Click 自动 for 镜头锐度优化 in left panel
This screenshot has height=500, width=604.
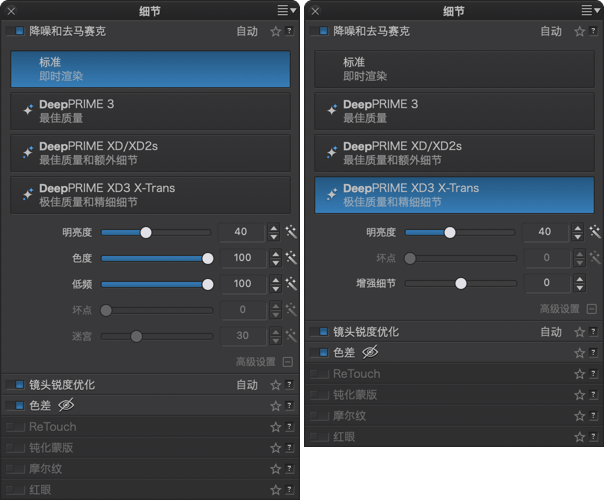(x=247, y=385)
